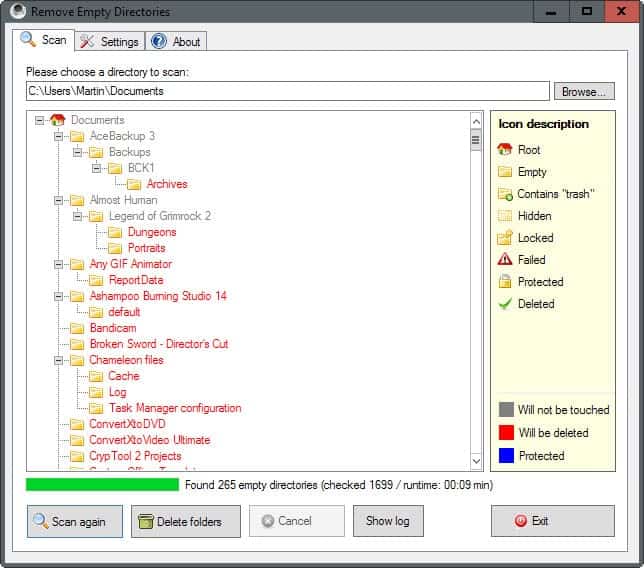Collapse the BCK1 folder node
Viewport: 644px width, 568px height.
coord(97,168)
